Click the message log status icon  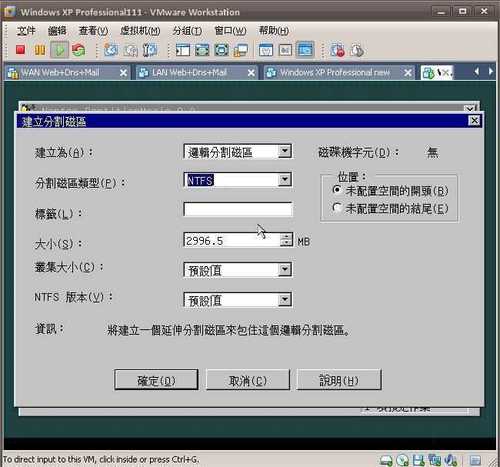pyautogui.click(x=475, y=461)
